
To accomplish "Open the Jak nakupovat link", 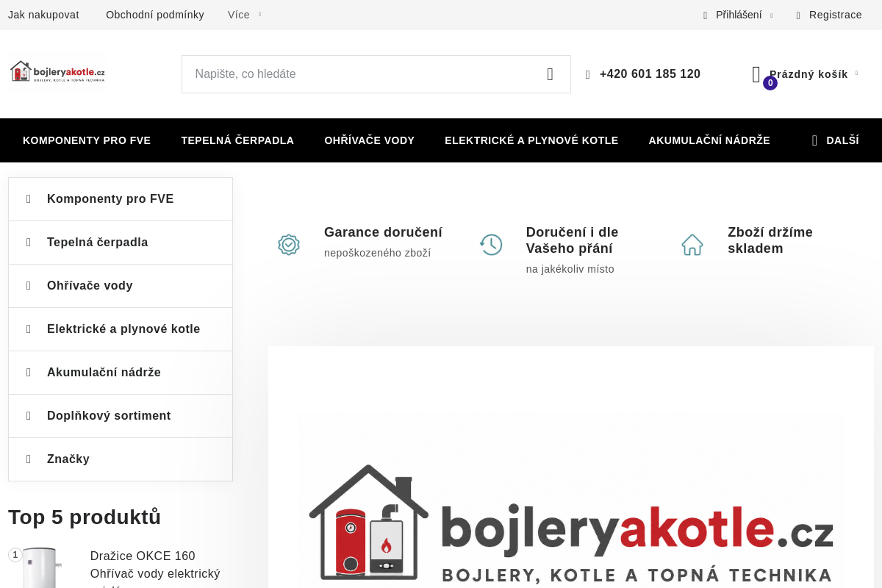I will point(43,15).
